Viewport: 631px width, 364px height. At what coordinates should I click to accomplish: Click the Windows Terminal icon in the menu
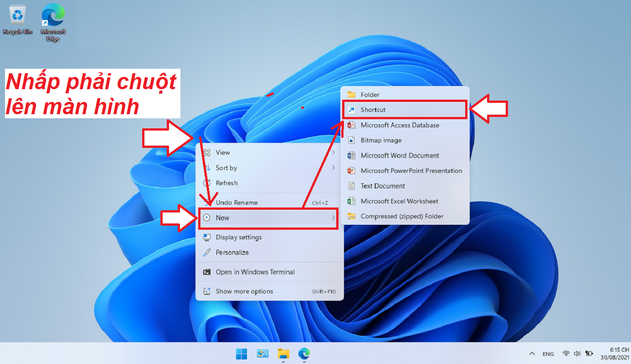click(207, 272)
